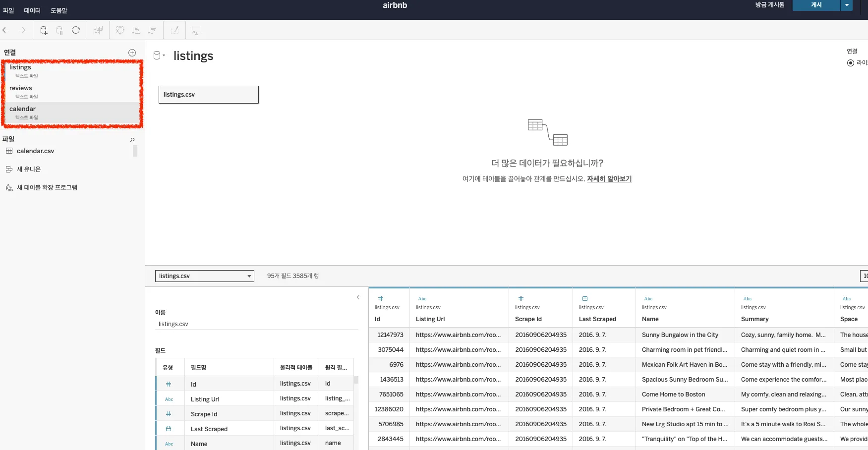Click the 게시 publish button
This screenshot has height=450, width=868.
(816, 5)
